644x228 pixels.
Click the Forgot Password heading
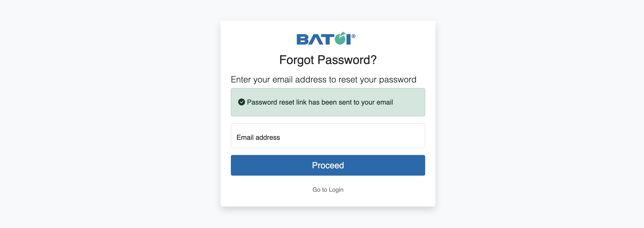click(328, 60)
